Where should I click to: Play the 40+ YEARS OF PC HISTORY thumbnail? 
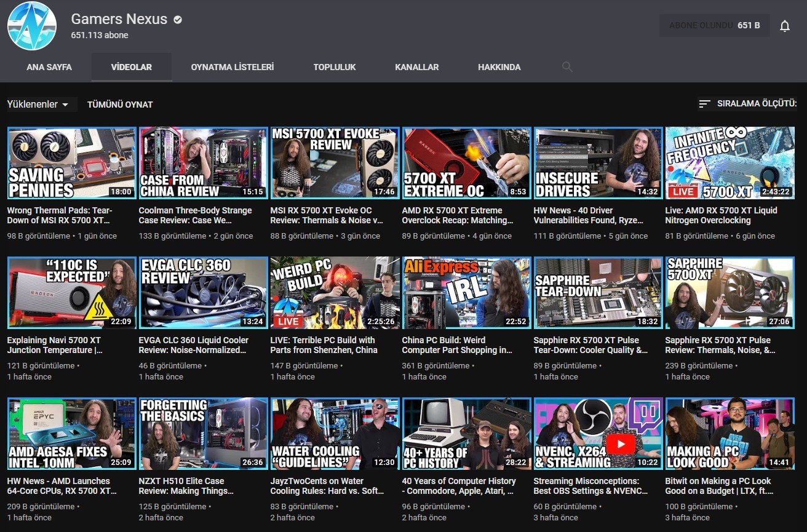tap(466, 434)
